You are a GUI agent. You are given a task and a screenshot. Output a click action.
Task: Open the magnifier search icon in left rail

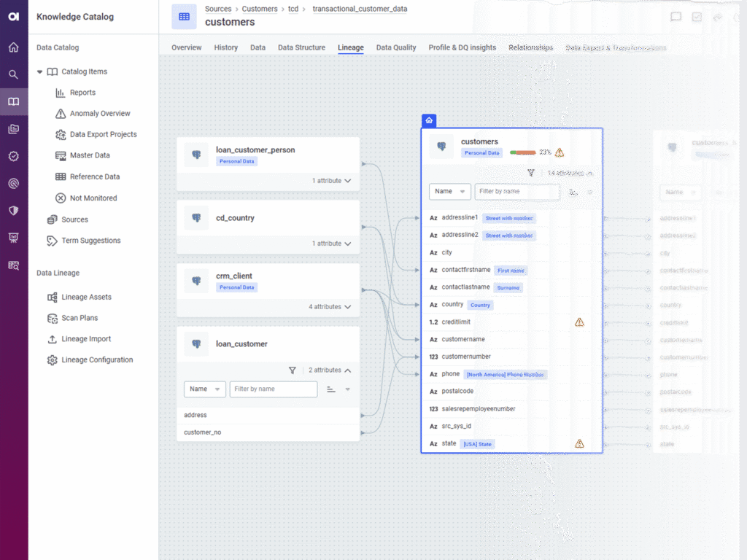click(13, 74)
